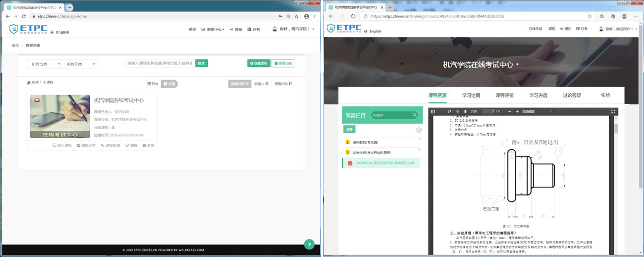Click the 课程权限 permissions key icon
The image size is (644, 257).
point(110,145)
